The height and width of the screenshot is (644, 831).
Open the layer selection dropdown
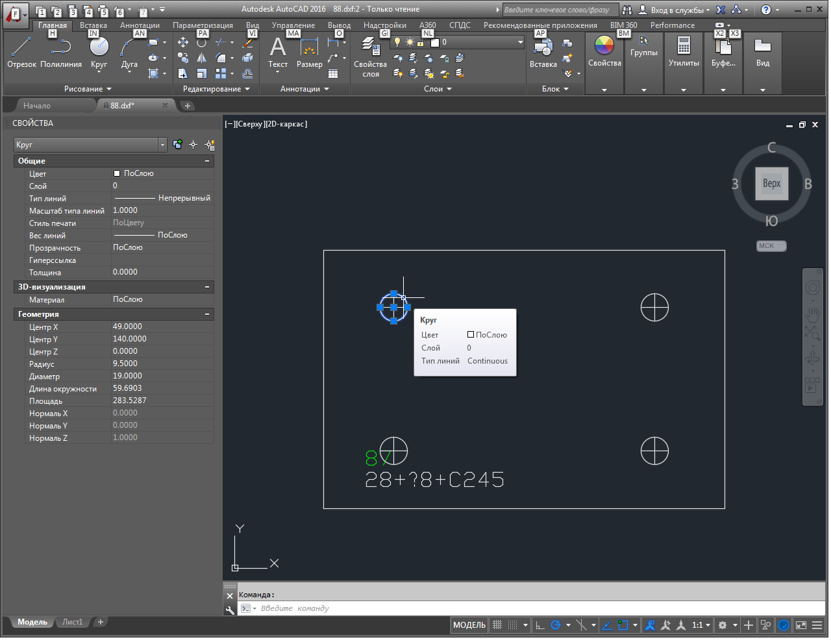pos(520,42)
